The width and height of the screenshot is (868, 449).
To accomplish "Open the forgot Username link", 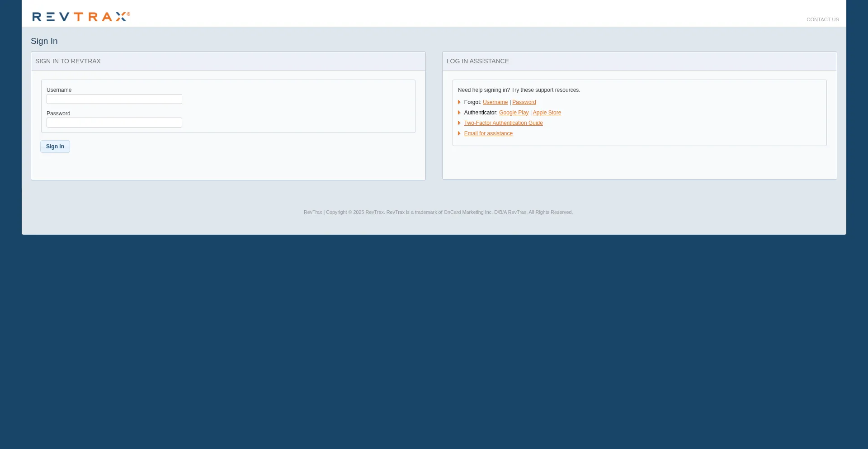I will 495,102.
